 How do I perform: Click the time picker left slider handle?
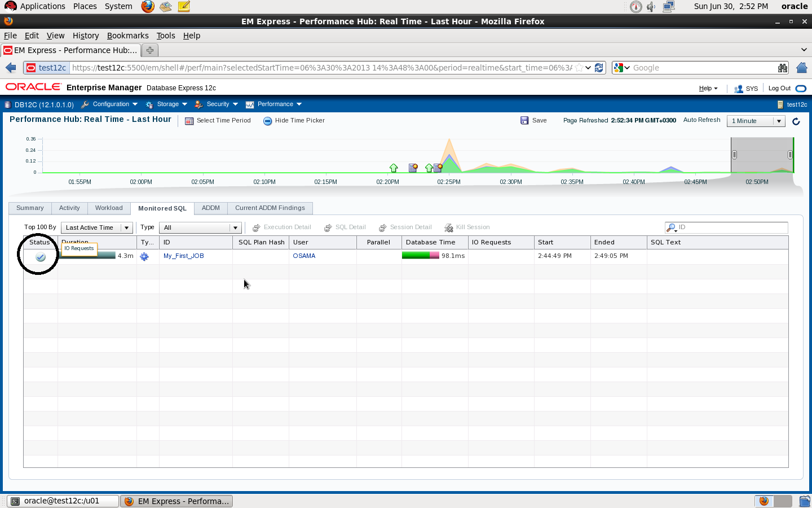pyautogui.click(x=734, y=155)
